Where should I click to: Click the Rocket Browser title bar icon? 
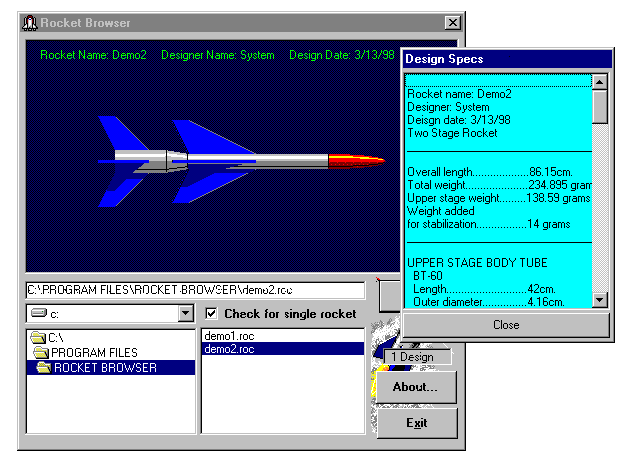click(30, 22)
